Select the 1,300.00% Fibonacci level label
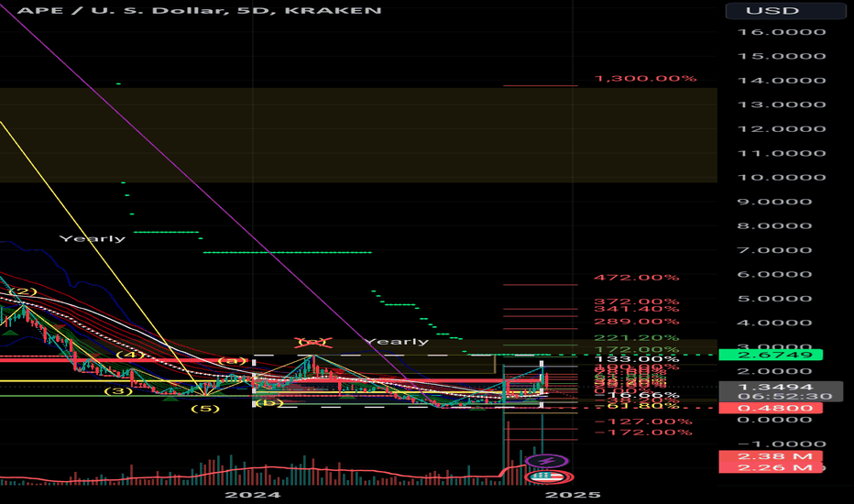This screenshot has width=854, height=504. (x=645, y=79)
